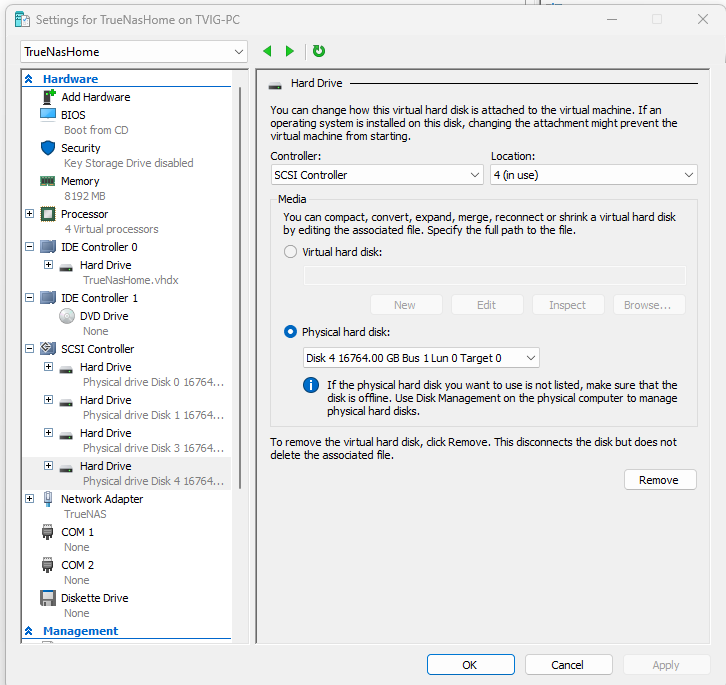Screen dimensions: 726x685
Task: Select the Virtual hard disk radio button
Action: point(290,252)
